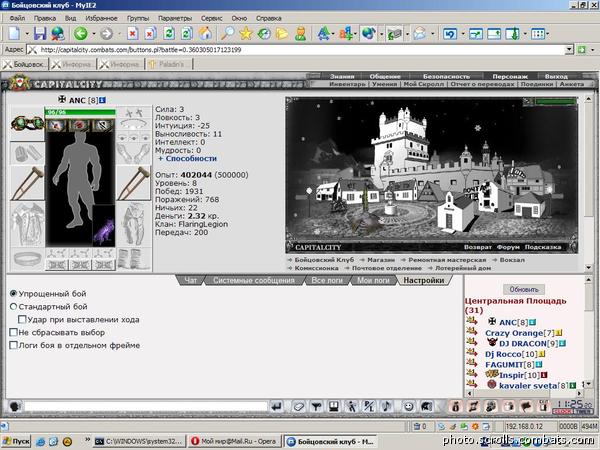
Task: Click the money bag icon in bottom bar
Action: click(455, 406)
